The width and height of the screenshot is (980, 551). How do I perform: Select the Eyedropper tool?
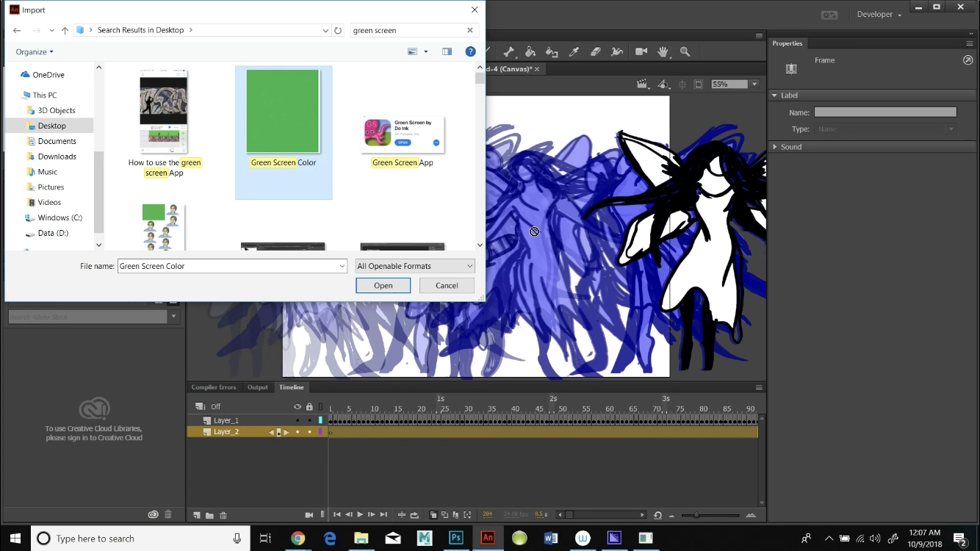[573, 51]
